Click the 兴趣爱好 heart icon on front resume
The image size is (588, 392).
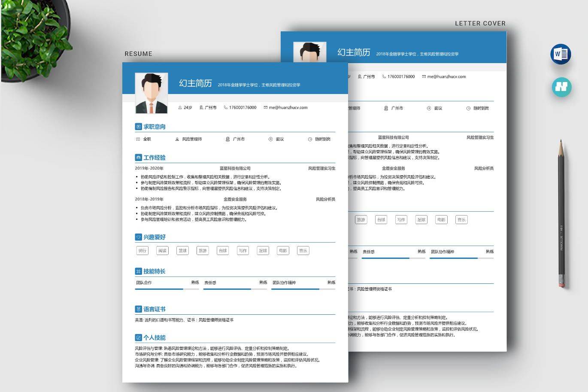coord(138,237)
